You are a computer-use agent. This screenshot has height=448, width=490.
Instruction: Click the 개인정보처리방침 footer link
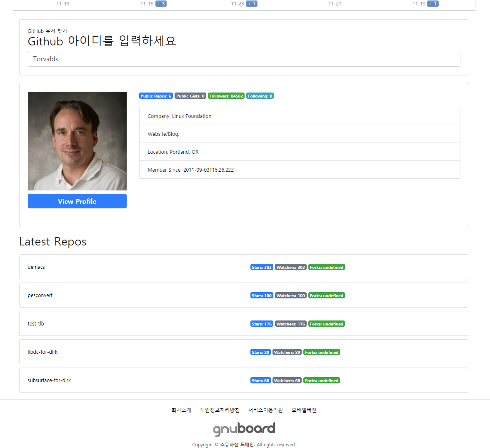pos(220,410)
